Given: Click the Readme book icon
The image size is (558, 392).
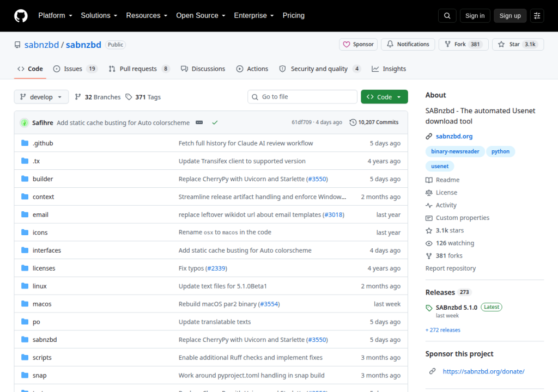Looking at the screenshot, I should tap(429, 180).
